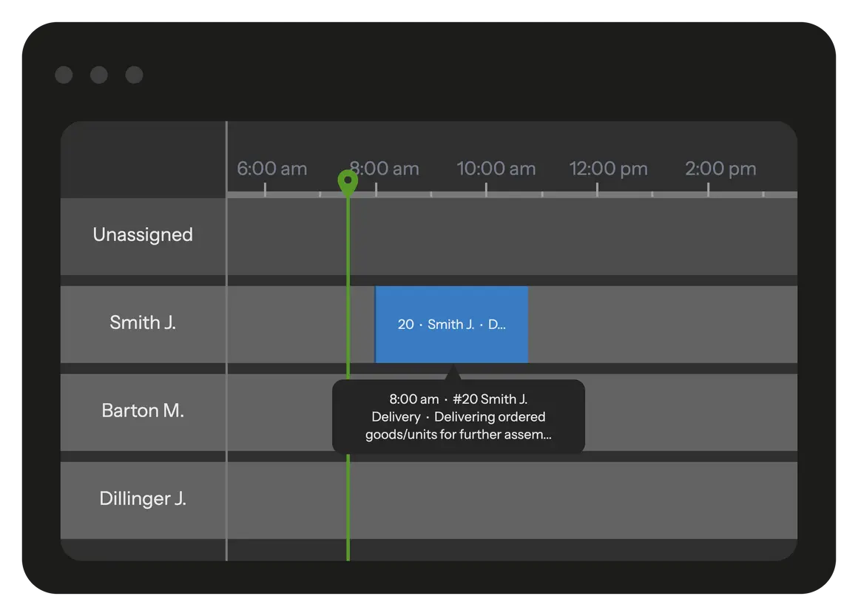Open the blue job 20 delivery block
Image resolution: width=858 pixels, height=616 pixels.
pyautogui.click(x=451, y=325)
